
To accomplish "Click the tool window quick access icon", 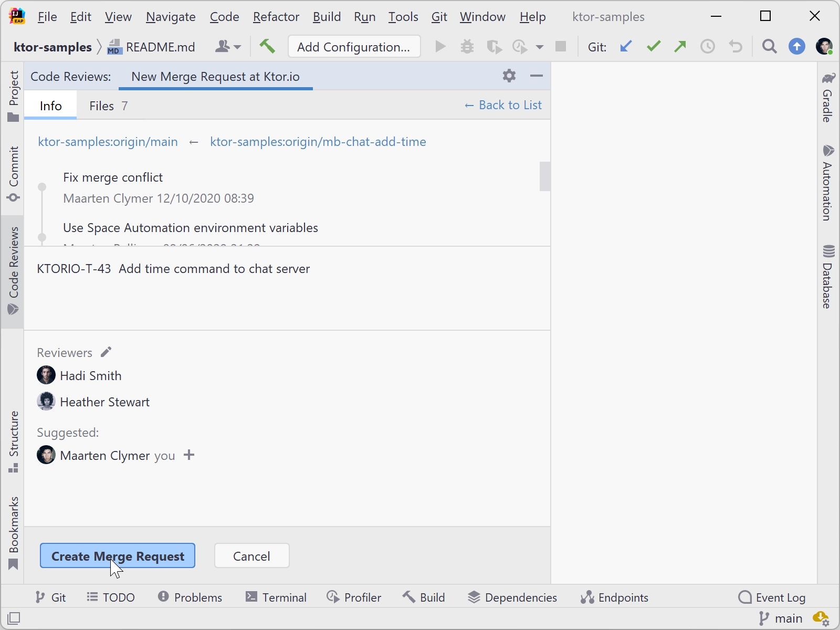I will click(14, 618).
